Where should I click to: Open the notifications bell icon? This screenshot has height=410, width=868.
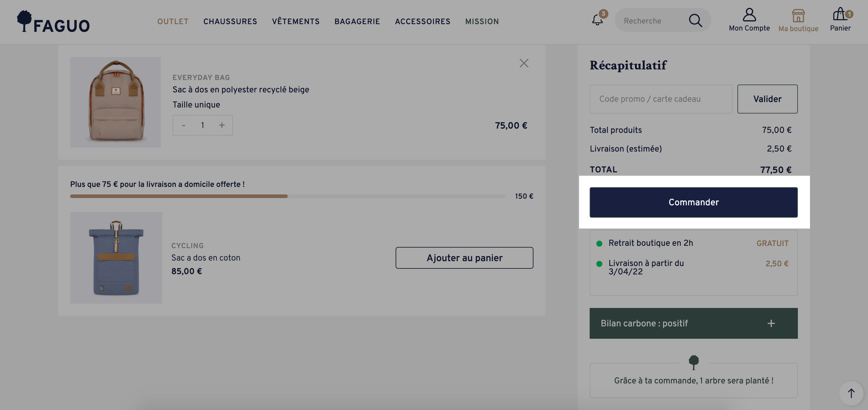point(598,20)
